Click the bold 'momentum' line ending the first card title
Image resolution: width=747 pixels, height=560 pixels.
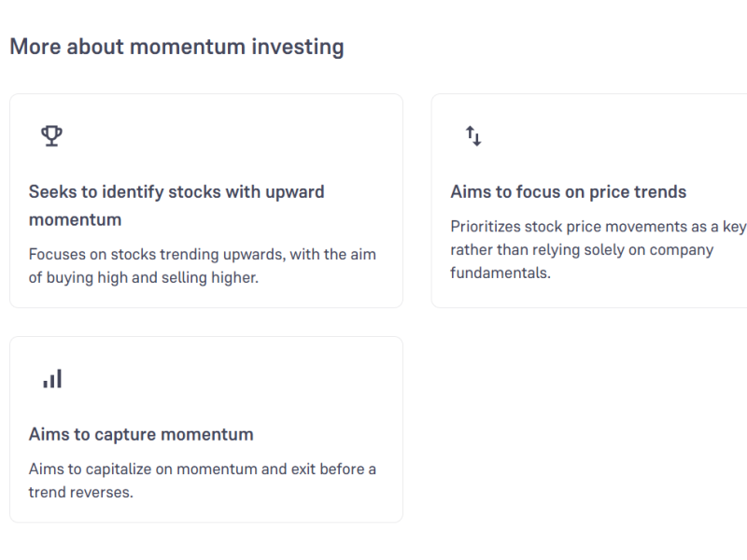click(75, 220)
